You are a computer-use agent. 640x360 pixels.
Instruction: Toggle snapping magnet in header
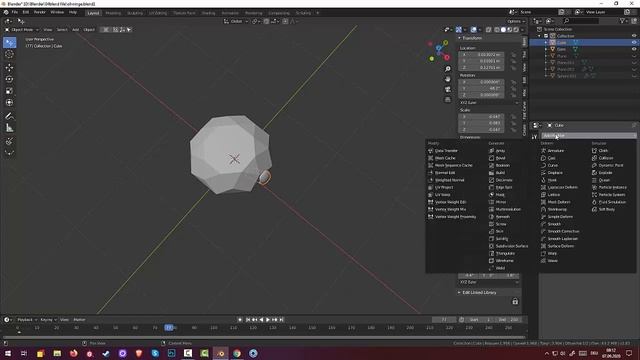coord(266,21)
